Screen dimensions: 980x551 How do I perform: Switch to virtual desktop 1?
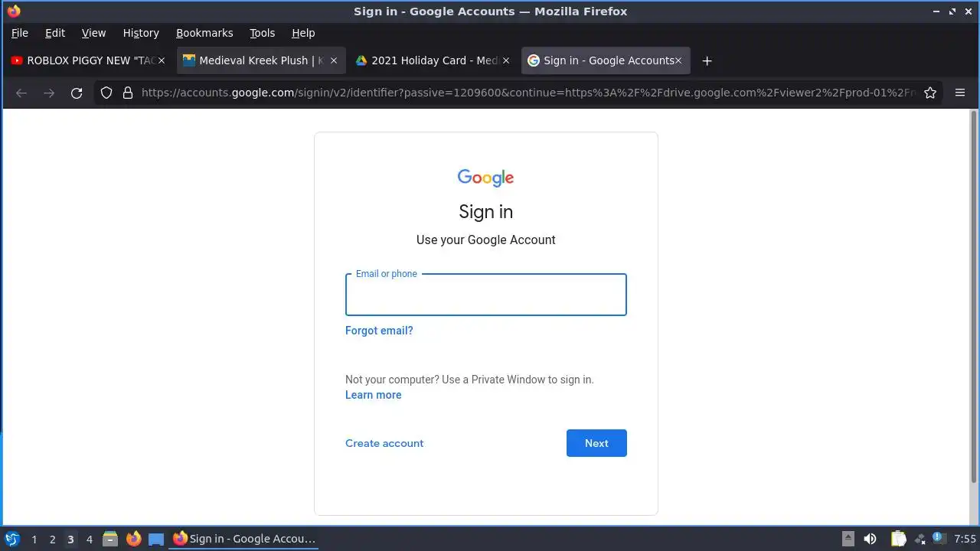(x=34, y=539)
